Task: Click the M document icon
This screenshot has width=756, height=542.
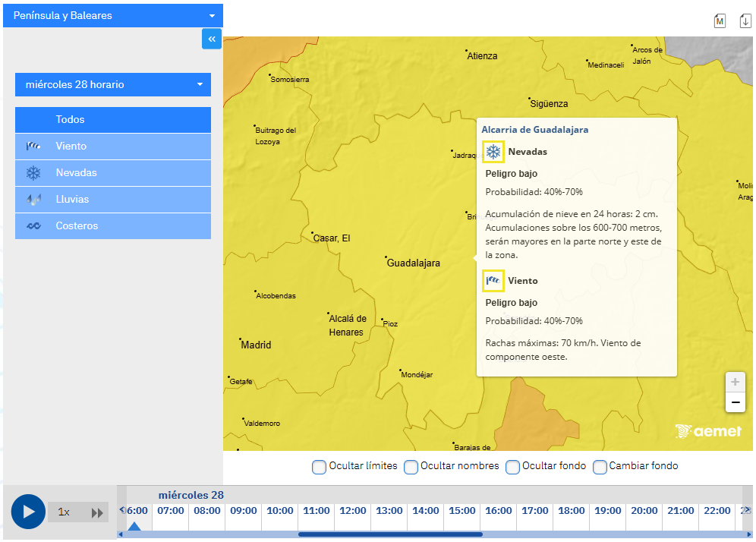Action: [x=720, y=20]
